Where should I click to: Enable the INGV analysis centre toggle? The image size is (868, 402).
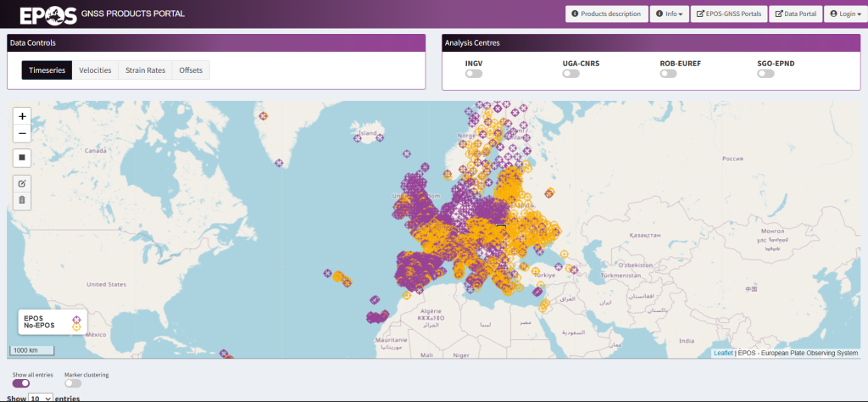click(474, 74)
